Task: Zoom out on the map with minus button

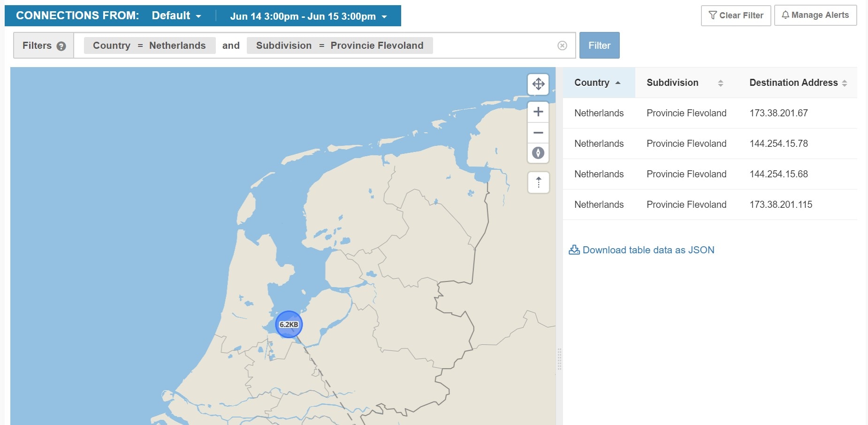Action: coord(538,133)
